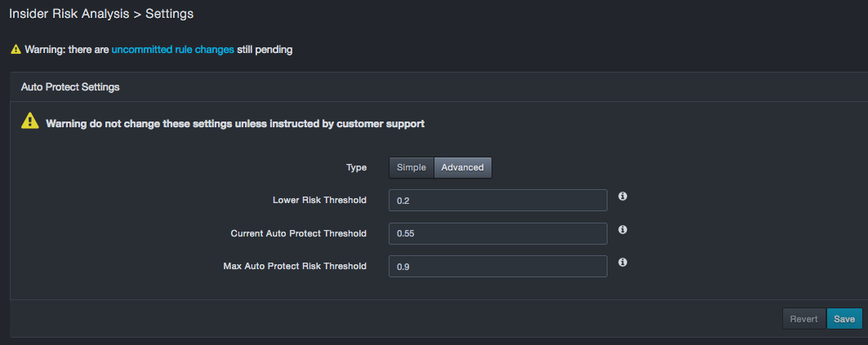
Task: Click the customer support warning text
Action: [235, 124]
